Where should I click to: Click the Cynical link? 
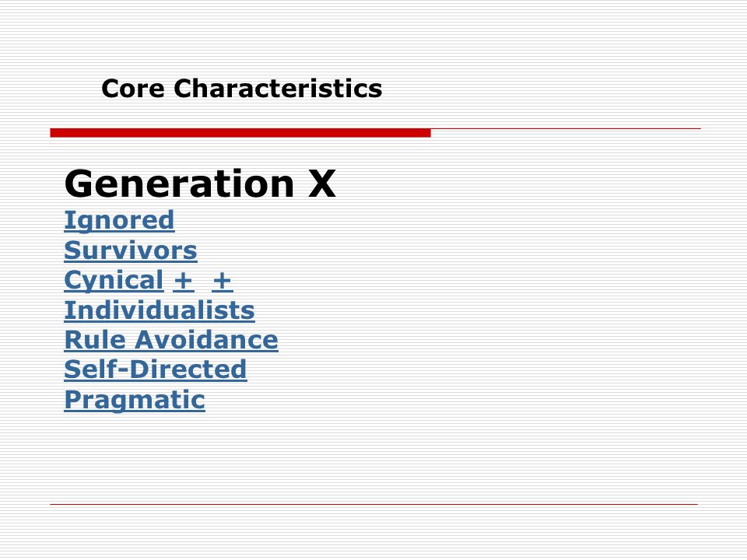click(x=114, y=281)
